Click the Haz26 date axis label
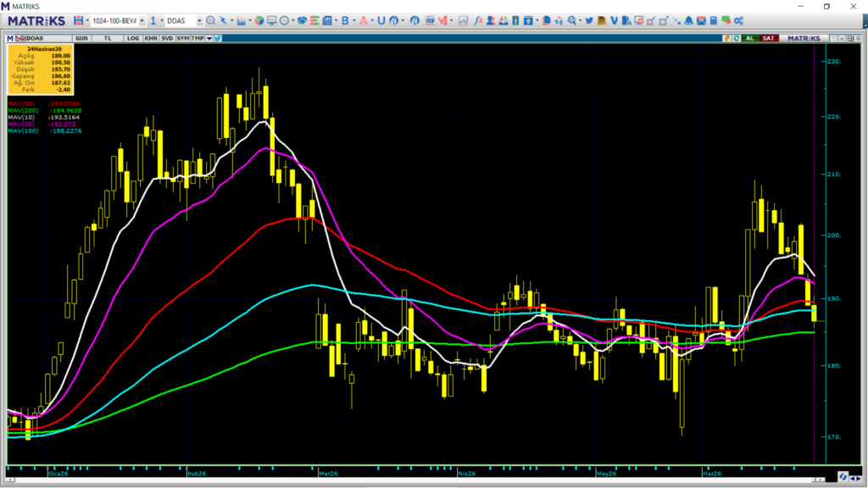Image resolution: width=868 pixels, height=488 pixels. pos(712,474)
